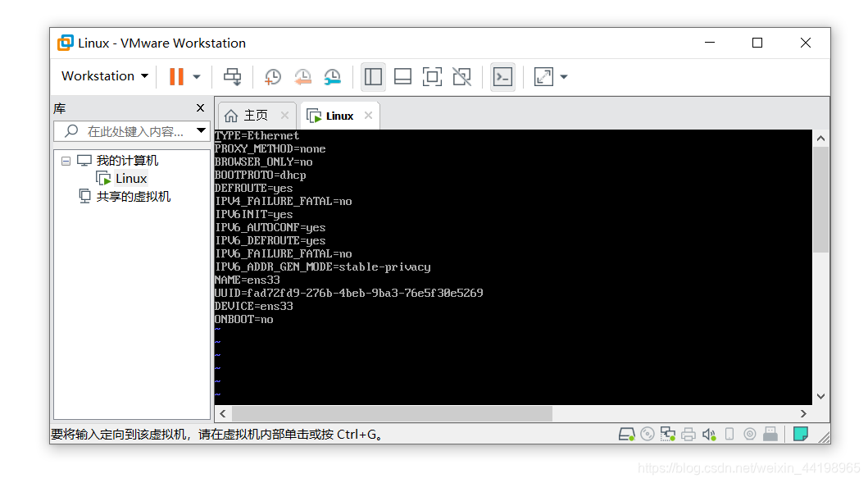This screenshot has width=868, height=483.
Task: Select the Linux tab
Action: [339, 115]
